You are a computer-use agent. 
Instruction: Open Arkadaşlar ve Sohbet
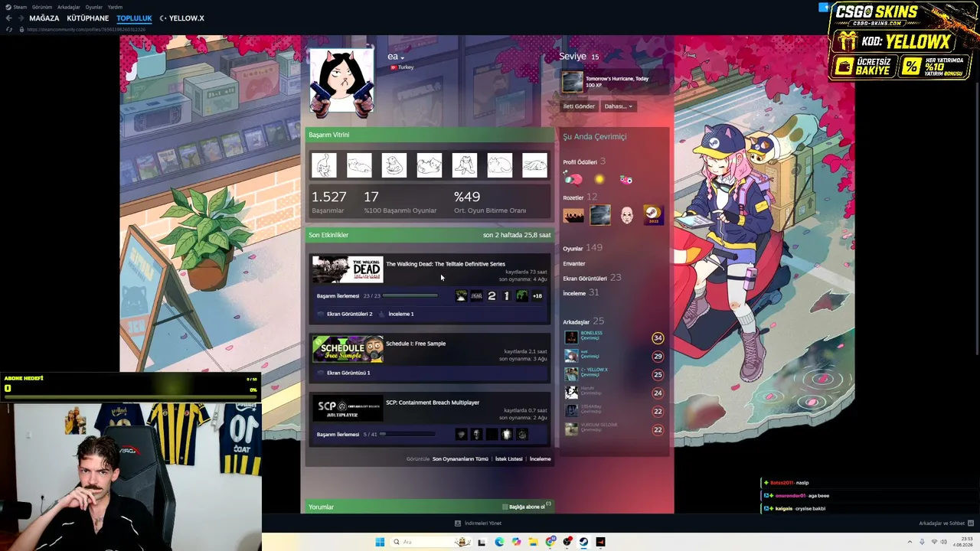click(942, 523)
